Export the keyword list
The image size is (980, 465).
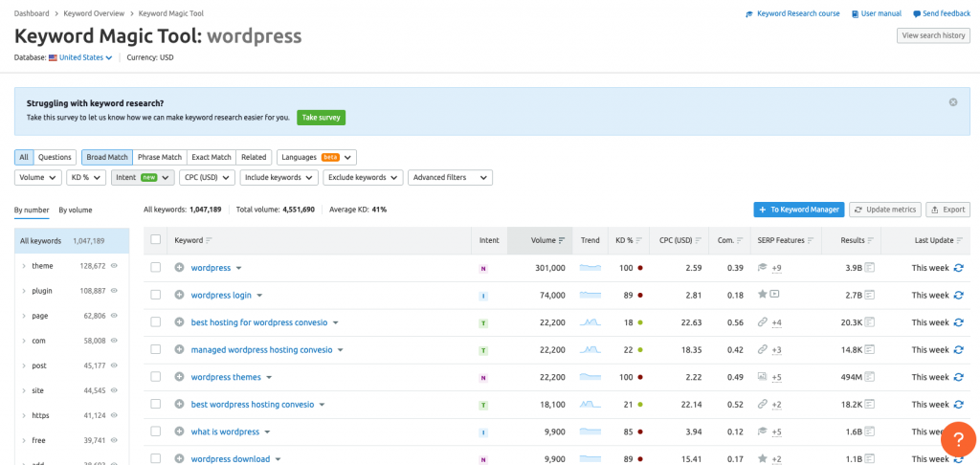[948, 210]
